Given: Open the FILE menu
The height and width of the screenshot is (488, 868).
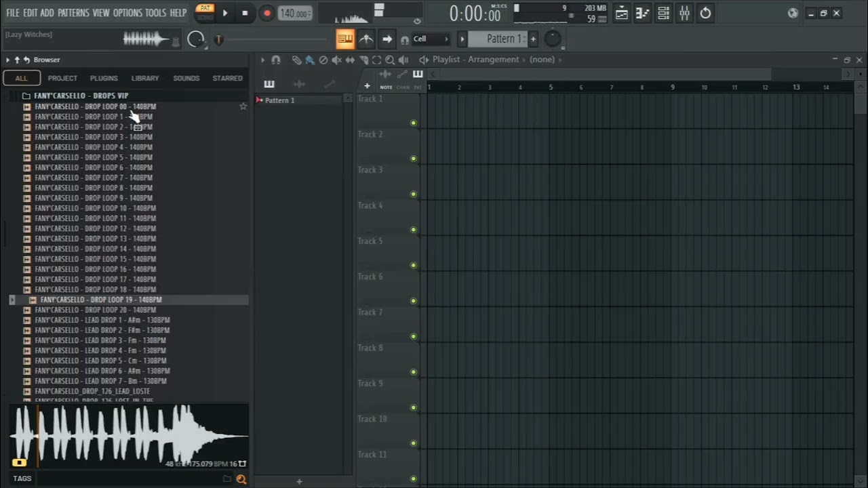Looking at the screenshot, I should coord(13,13).
